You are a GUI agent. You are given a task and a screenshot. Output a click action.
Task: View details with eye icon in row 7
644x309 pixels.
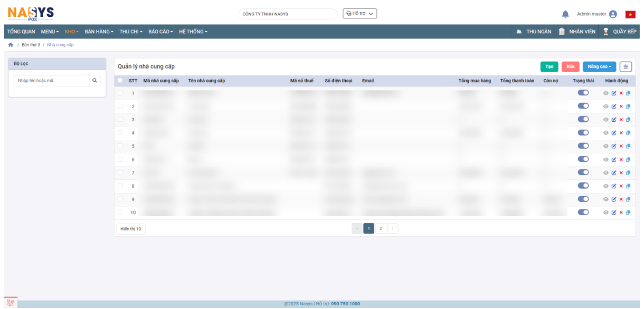coord(606,172)
